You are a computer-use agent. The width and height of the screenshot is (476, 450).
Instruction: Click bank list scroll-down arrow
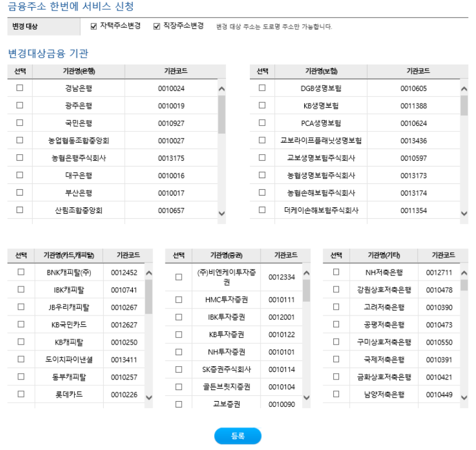[x=221, y=214]
